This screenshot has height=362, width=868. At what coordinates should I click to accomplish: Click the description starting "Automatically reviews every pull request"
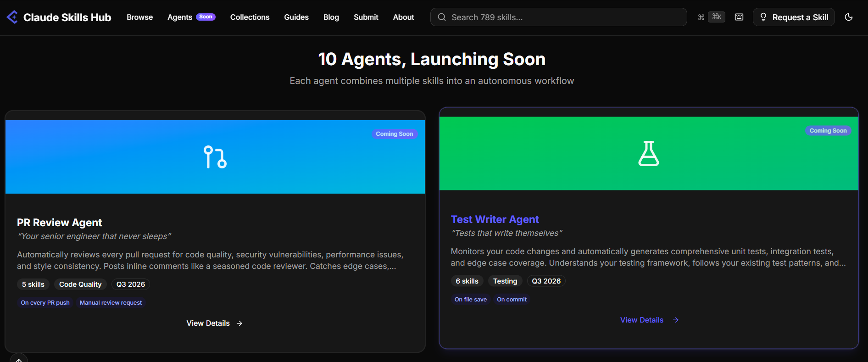tap(210, 260)
